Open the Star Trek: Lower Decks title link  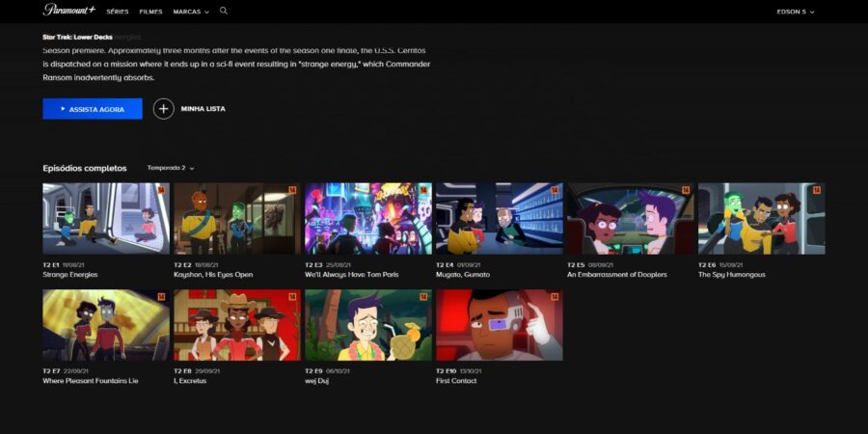click(x=77, y=37)
